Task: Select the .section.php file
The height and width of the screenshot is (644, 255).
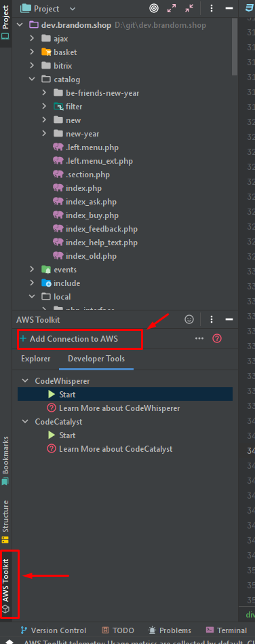Action: click(x=87, y=175)
